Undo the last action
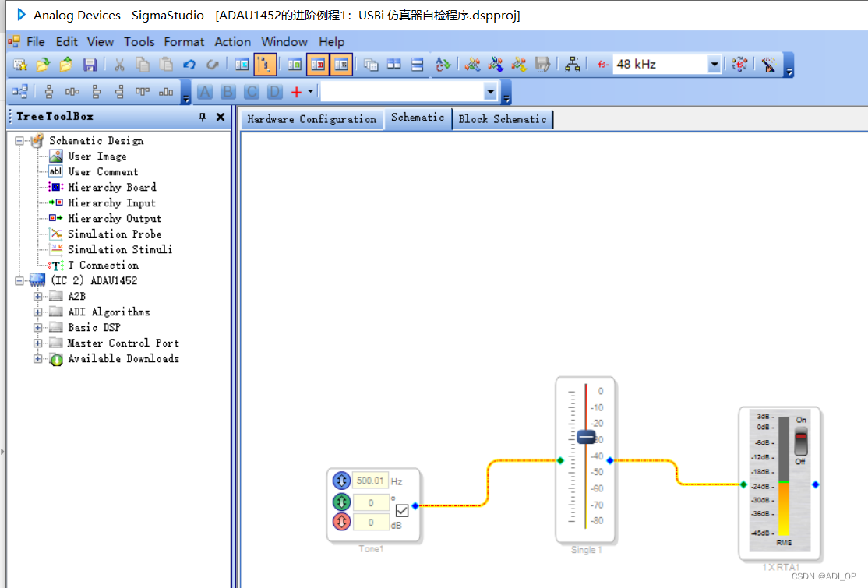Screen dimensions: 868x588 tap(189, 65)
